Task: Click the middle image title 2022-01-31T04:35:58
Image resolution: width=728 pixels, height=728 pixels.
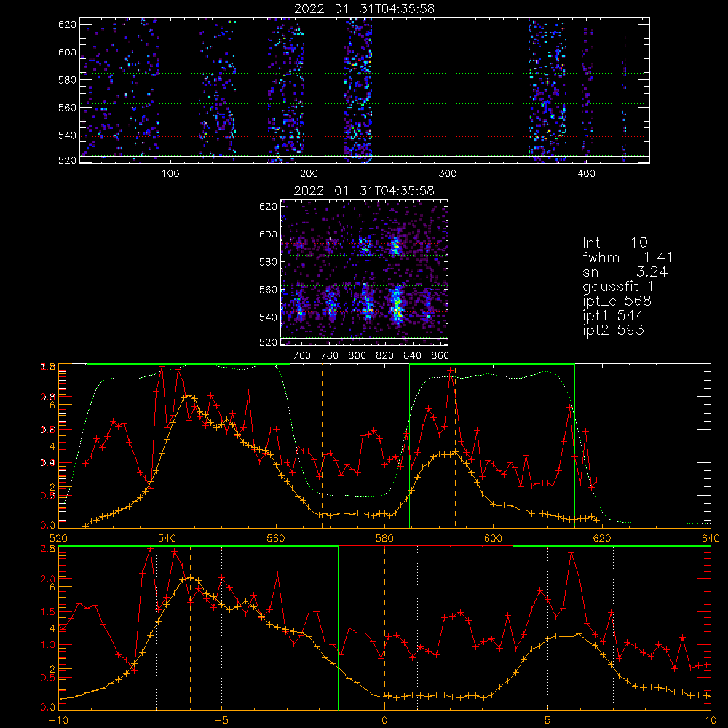Action: [x=365, y=191]
